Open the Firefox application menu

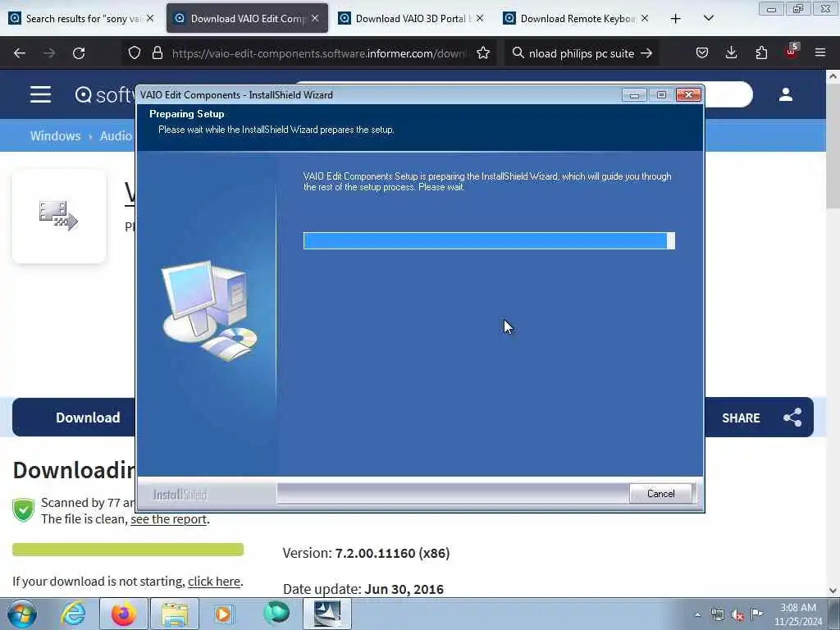tap(820, 53)
